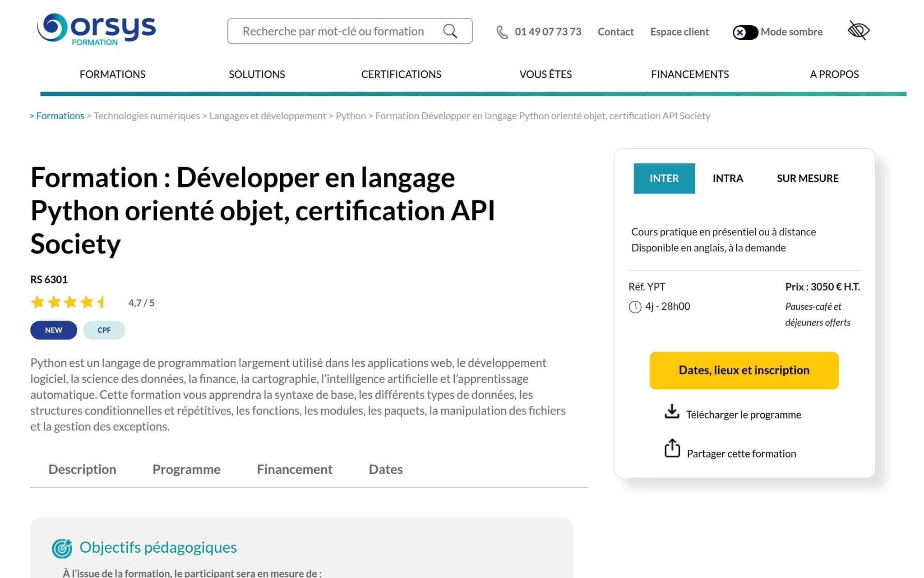This screenshot has height=578, width=924.
Task: Open the VOUS ÊTES menu
Action: pos(545,74)
